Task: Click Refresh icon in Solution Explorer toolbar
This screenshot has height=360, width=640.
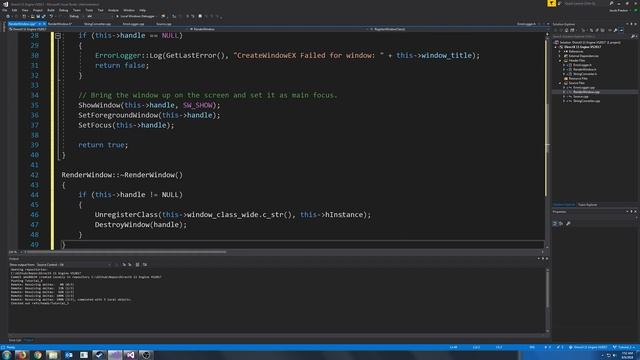Action: coord(591,30)
